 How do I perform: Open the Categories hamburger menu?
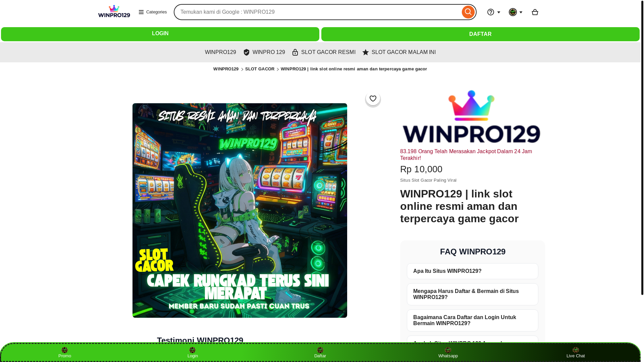coord(153,12)
